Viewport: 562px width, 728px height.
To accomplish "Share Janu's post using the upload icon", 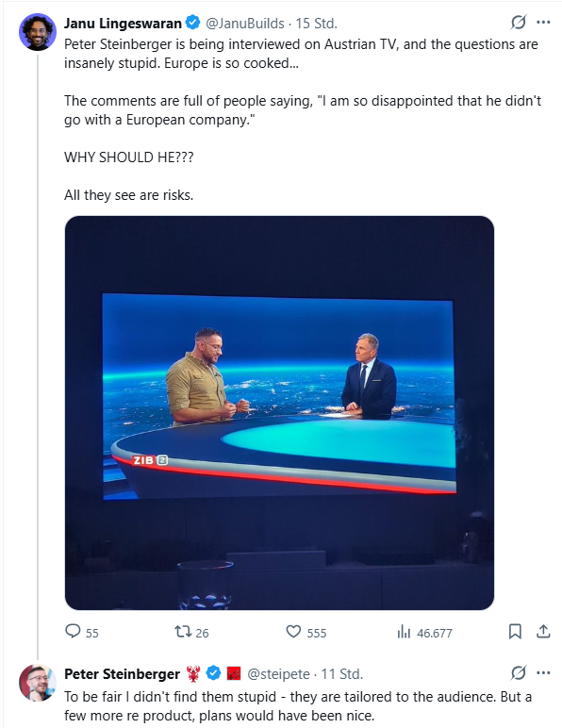I will (x=543, y=632).
